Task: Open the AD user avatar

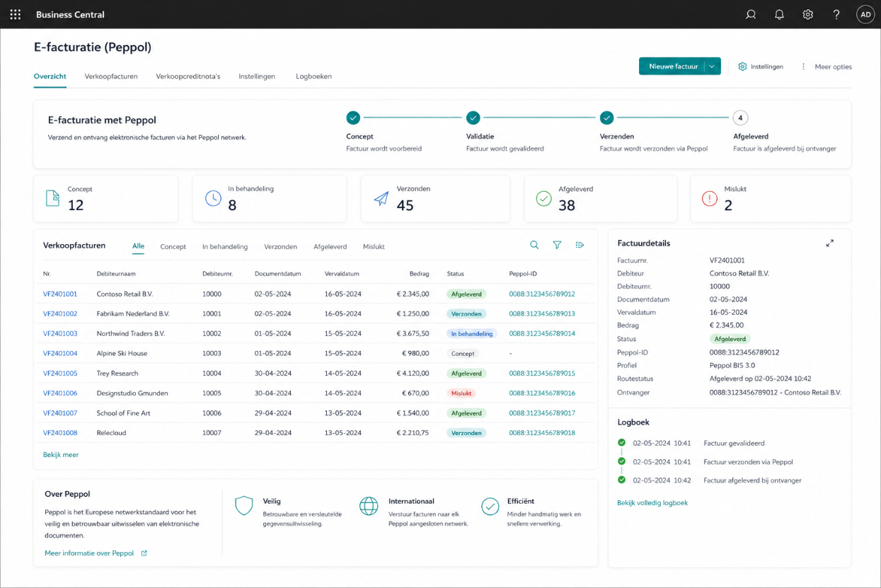Action: [865, 14]
